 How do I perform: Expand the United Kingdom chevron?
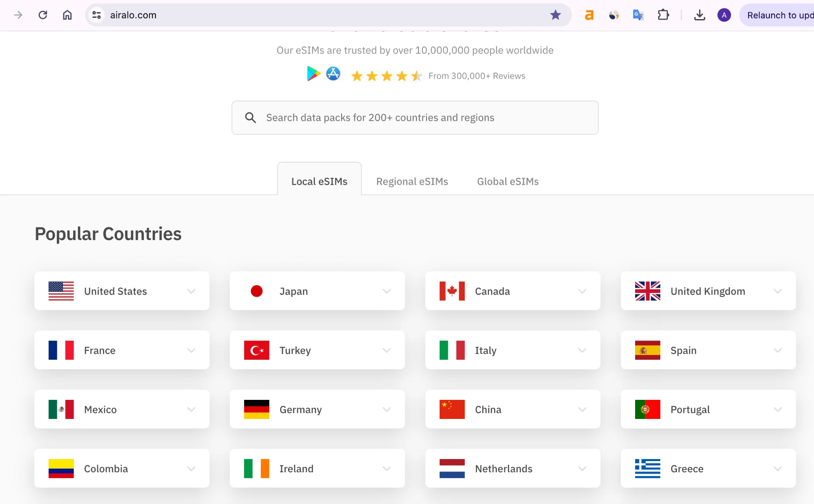[x=778, y=291]
